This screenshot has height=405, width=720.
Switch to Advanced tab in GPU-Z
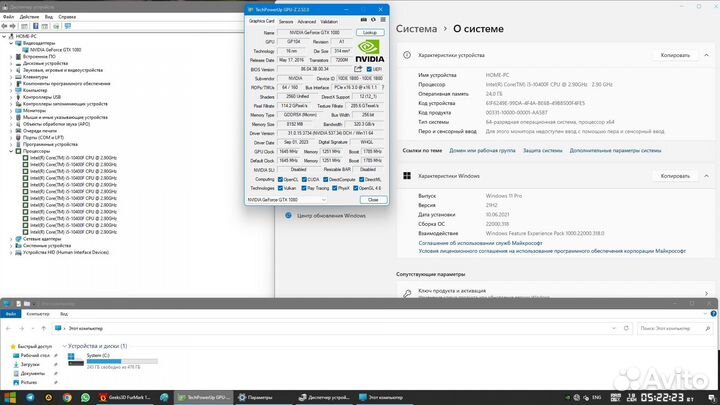tap(306, 22)
